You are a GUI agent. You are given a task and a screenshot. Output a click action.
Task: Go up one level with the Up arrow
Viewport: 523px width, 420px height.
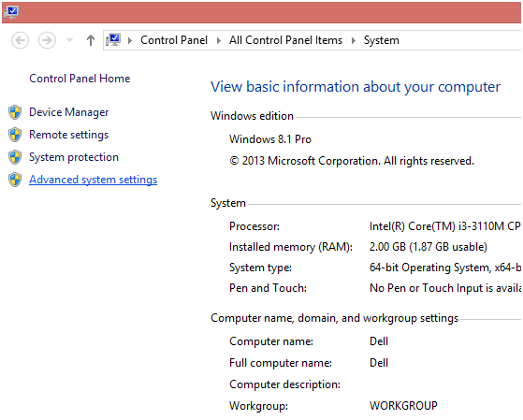click(x=91, y=40)
